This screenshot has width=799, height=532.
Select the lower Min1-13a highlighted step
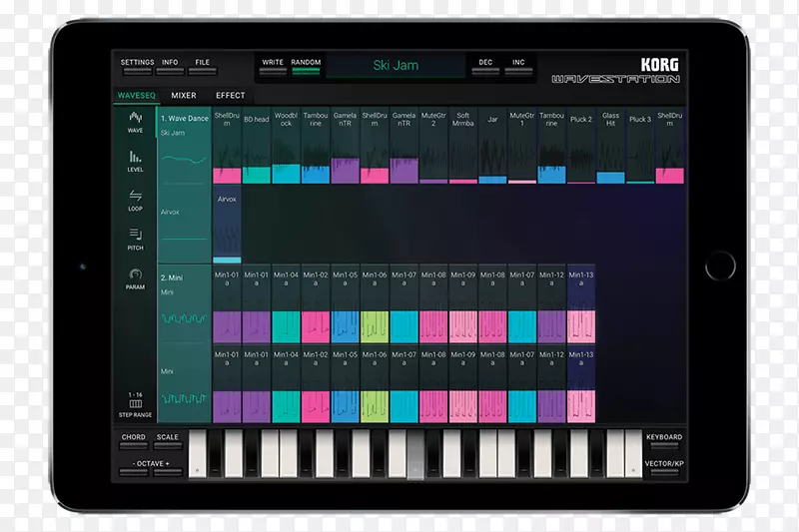(x=581, y=384)
